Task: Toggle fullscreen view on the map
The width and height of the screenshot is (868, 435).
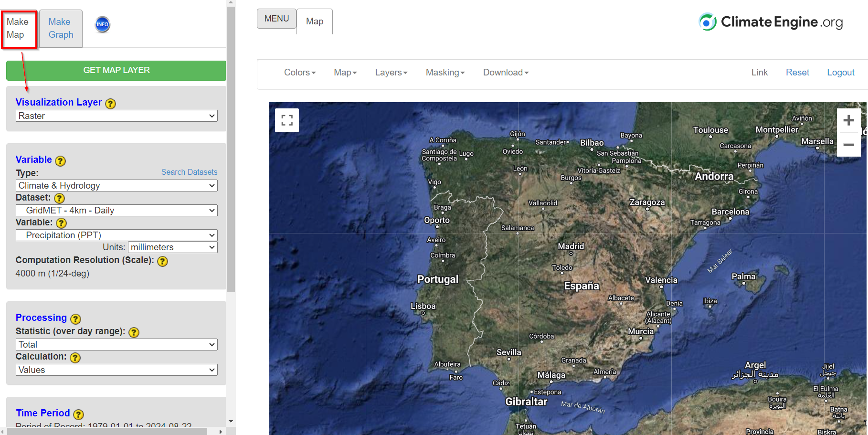Action: (287, 120)
